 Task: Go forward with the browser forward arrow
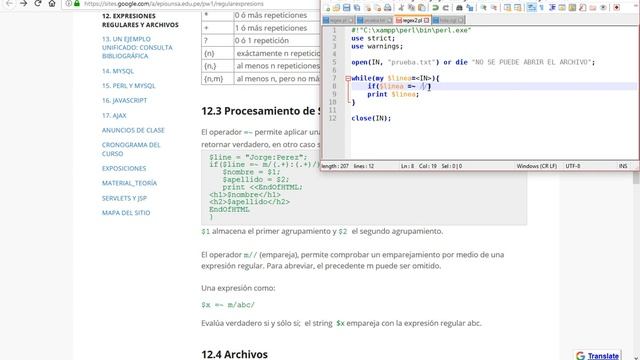coord(23,3)
